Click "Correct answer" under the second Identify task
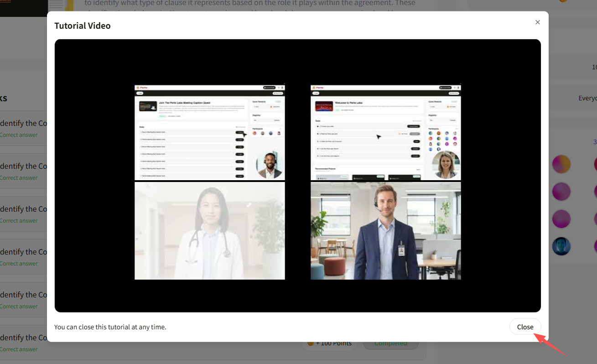This screenshot has height=364, width=597. 20,177
